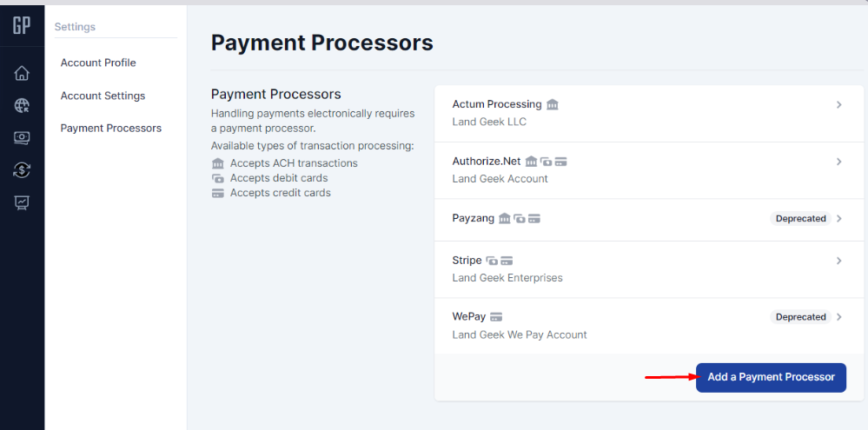Click the ACH bank icon beside Actum Processing
This screenshot has width=868, height=430.
coord(553,104)
